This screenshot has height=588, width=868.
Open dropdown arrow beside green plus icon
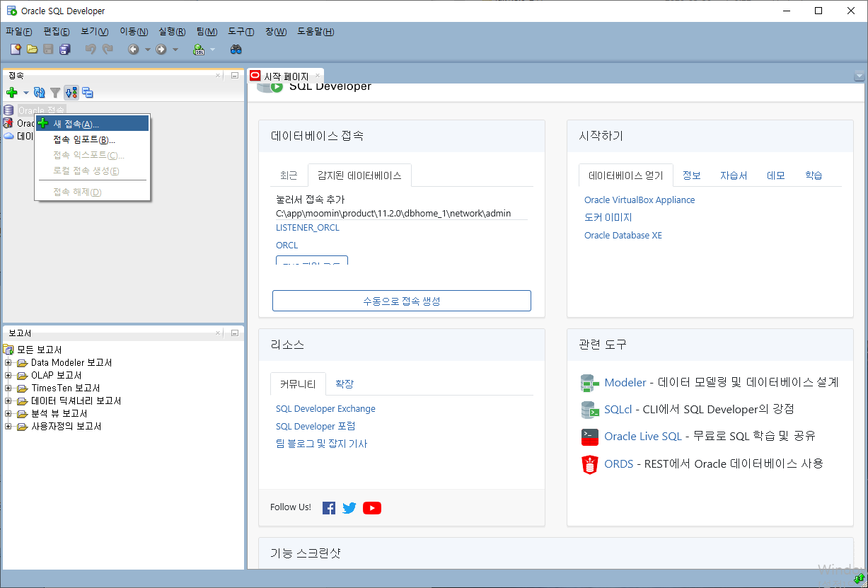tap(26, 93)
